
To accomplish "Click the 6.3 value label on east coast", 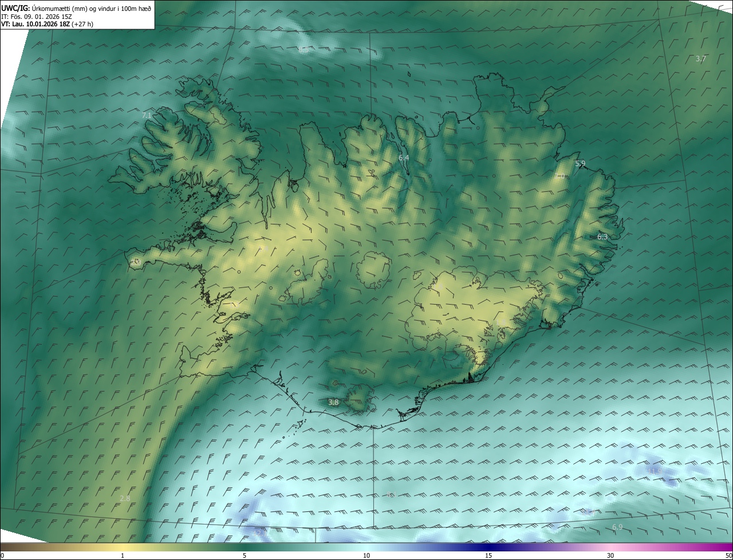I will 602,236.
